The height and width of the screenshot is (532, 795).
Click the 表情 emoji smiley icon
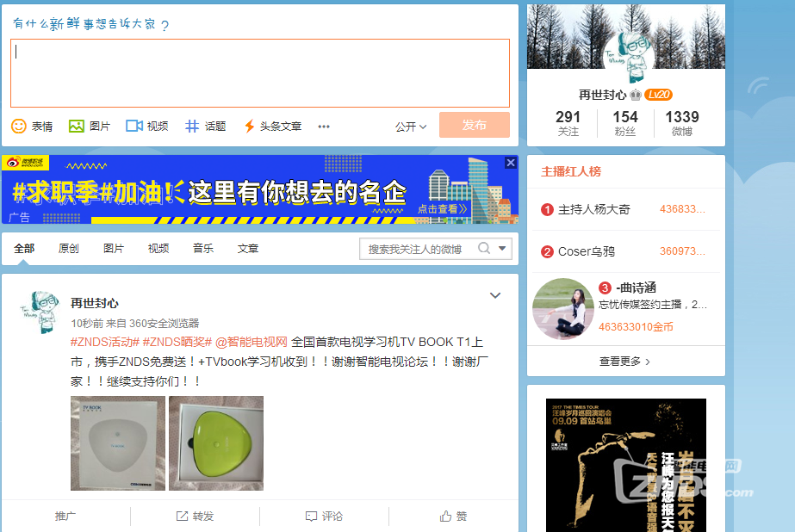pos(19,126)
